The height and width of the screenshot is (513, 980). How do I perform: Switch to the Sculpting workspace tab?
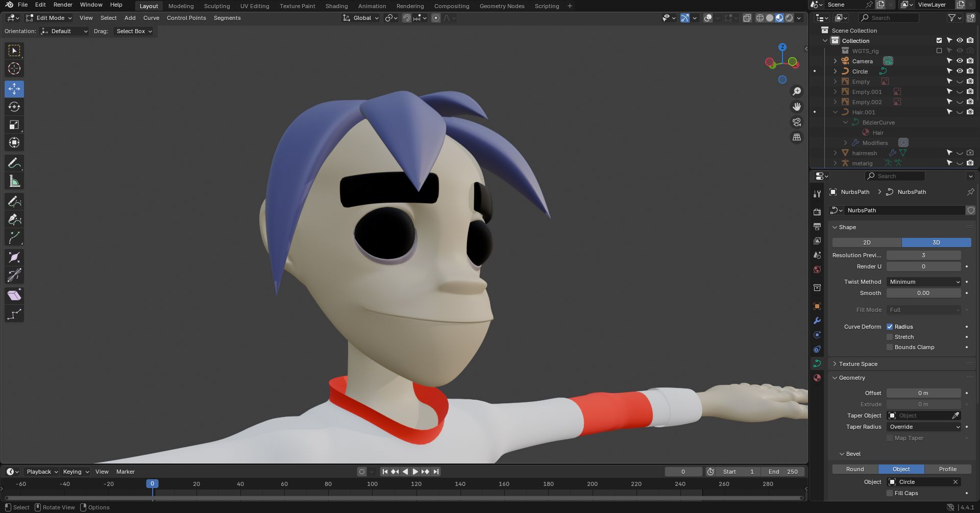217,6
